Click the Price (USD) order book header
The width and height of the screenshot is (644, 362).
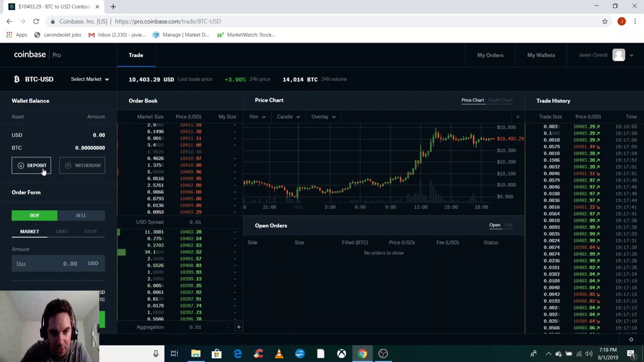[x=188, y=117]
